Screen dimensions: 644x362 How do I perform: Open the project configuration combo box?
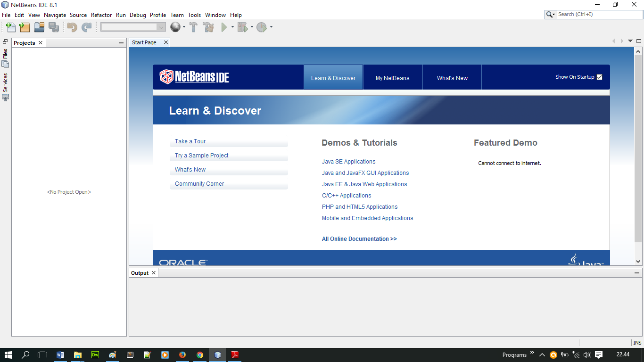click(133, 27)
